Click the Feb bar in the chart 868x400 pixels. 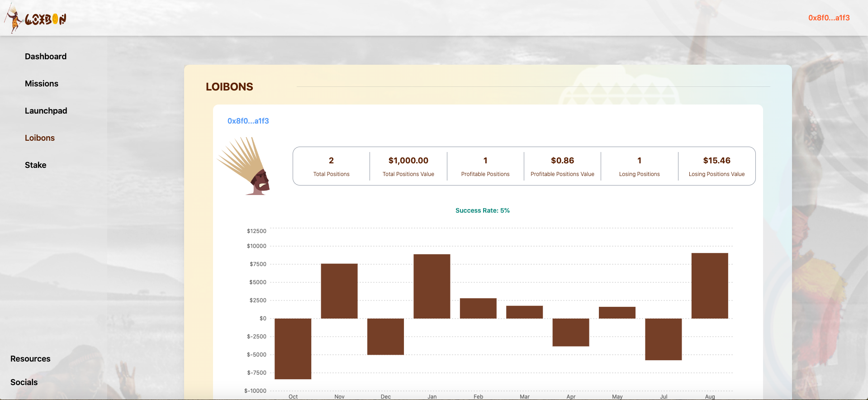click(478, 308)
